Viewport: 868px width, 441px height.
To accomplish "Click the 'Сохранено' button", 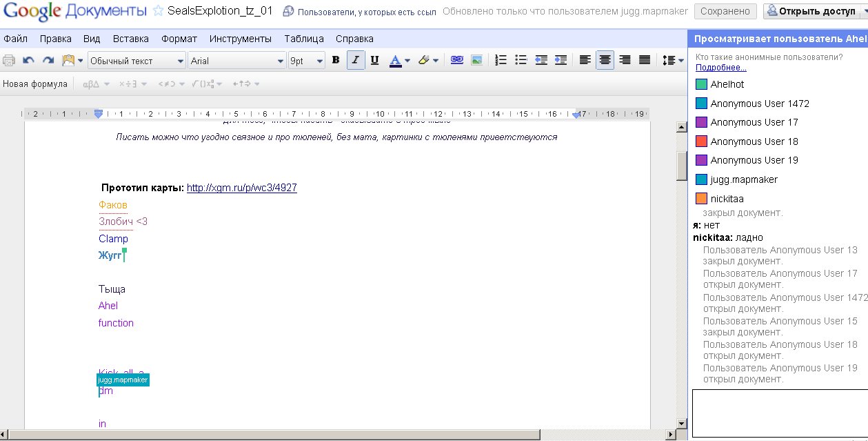I will [725, 11].
